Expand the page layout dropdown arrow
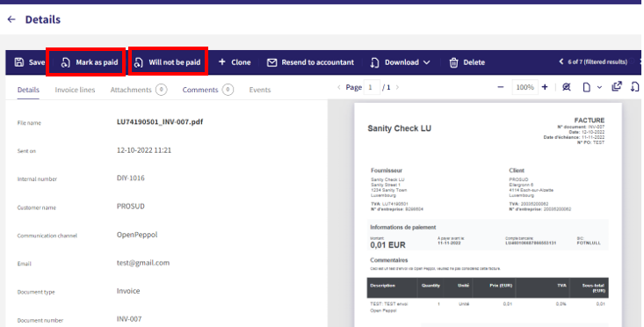Viewport: 644px width, 327px height. pos(599,87)
